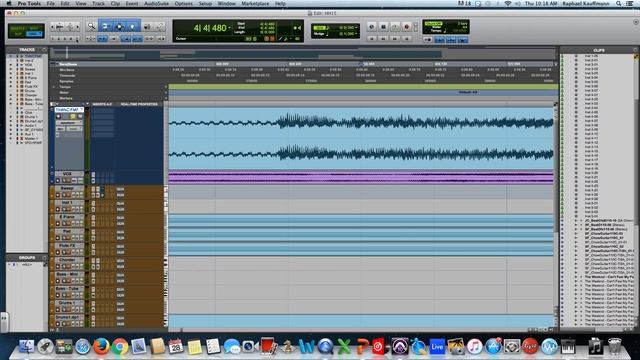Screen dimensions: 640x360
Task: Open the Marketplace menu
Action: pos(255,3)
